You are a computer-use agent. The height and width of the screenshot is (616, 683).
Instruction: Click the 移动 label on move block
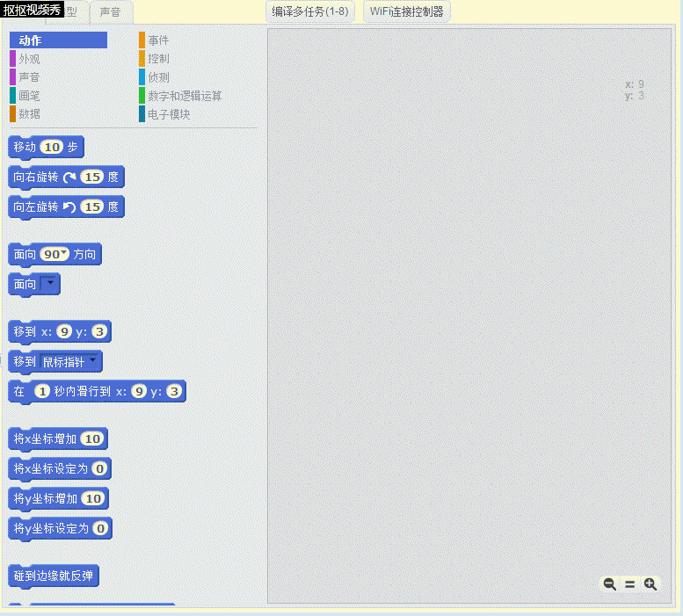(25, 147)
